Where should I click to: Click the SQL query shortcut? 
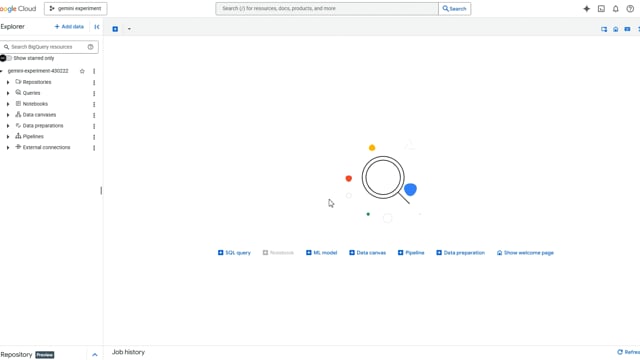[x=234, y=253]
